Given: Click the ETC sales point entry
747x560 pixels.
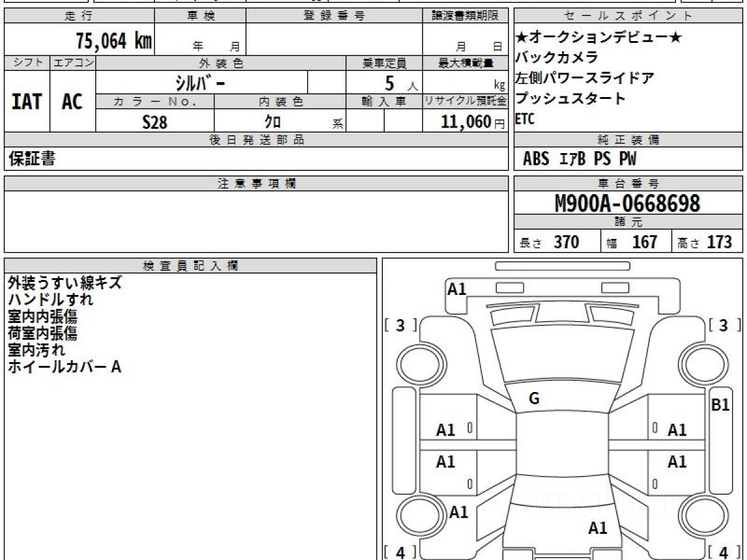Looking at the screenshot, I should tap(525, 119).
